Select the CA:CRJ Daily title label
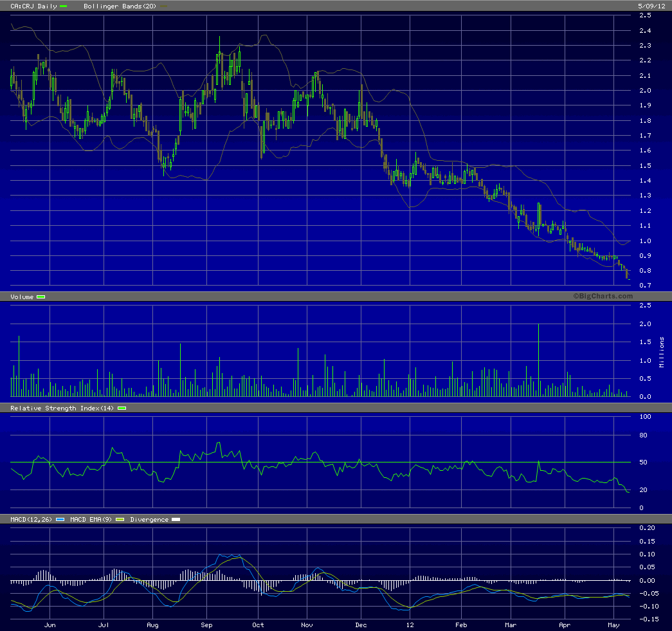Viewport: 672px width, 631px height. 30,6
